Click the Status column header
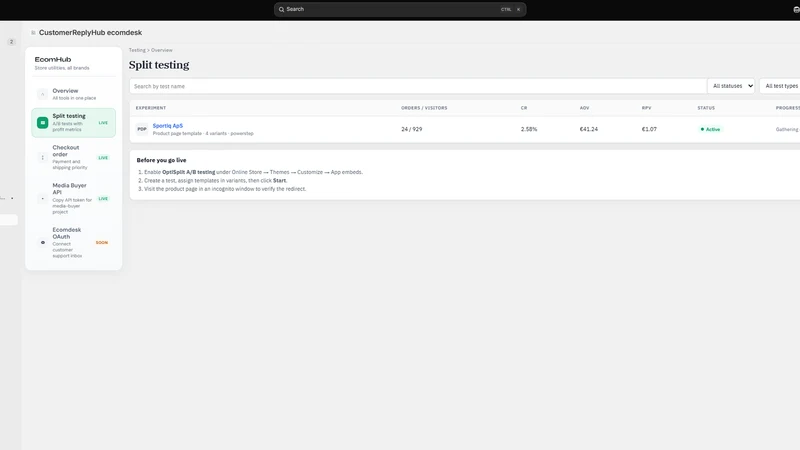Image resolution: width=800 pixels, height=450 pixels. (706, 108)
